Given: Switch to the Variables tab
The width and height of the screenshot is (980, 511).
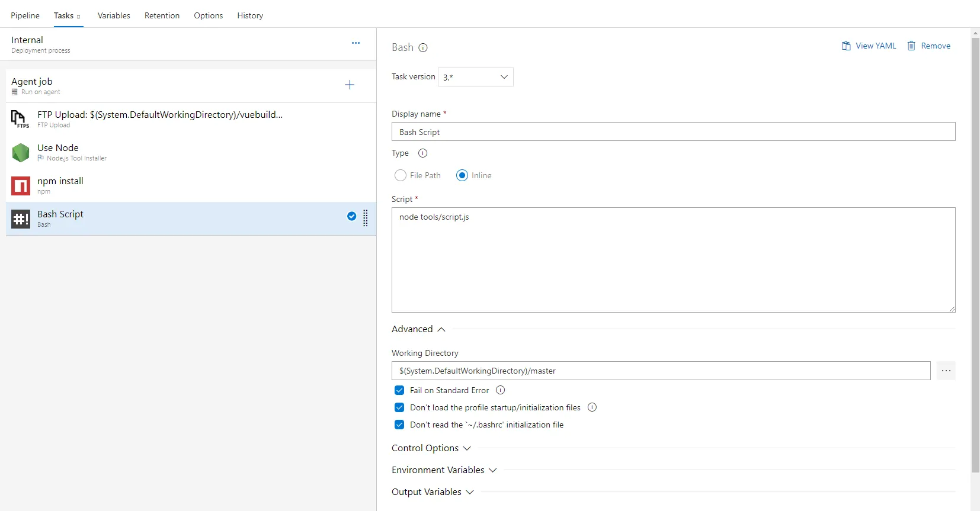Looking at the screenshot, I should 114,15.
